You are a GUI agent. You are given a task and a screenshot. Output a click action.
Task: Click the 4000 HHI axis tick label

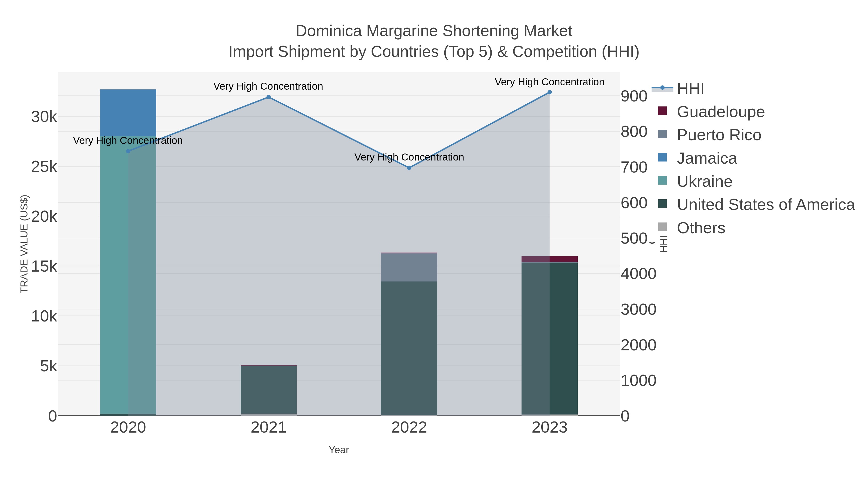click(638, 274)
